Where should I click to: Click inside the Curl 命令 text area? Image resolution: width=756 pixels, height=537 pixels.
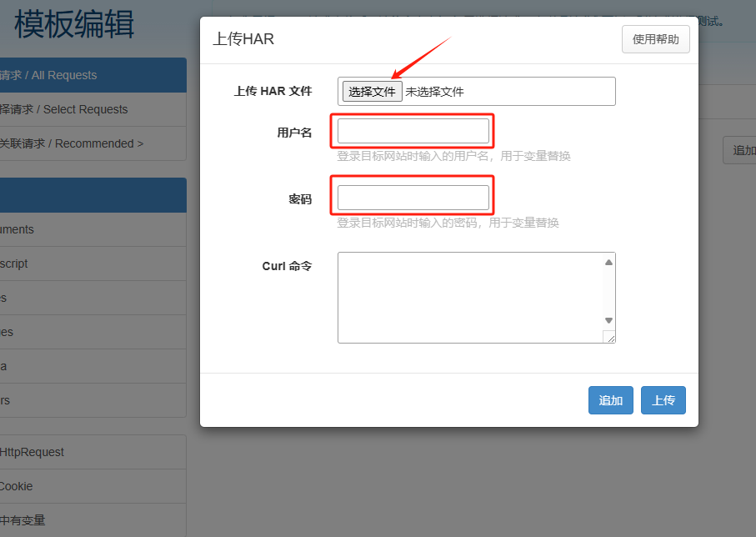[x=469, y=297]
